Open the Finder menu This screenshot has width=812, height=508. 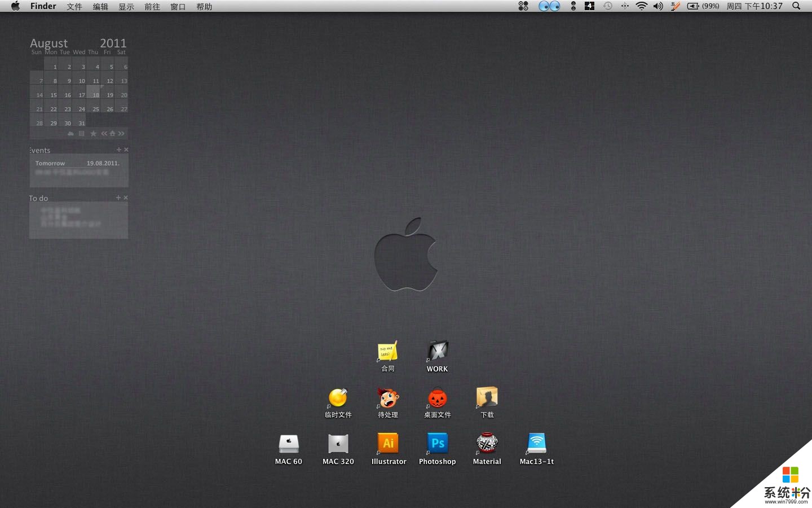click(x=43, y=6)
